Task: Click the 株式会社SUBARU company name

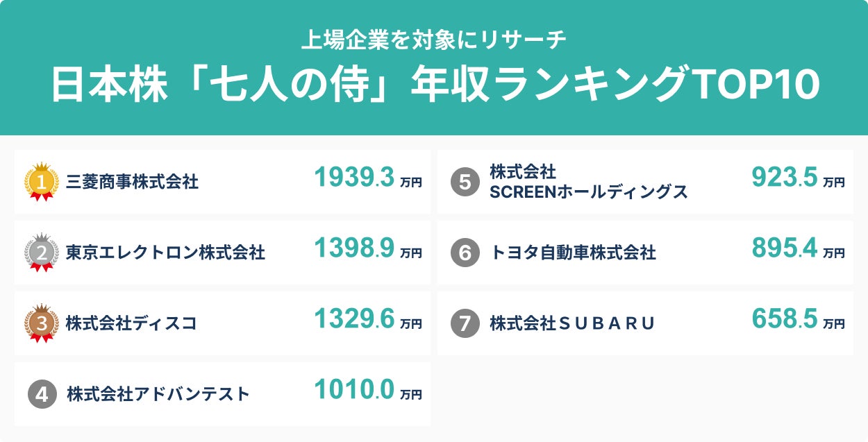Action: [x=572, y=323]
